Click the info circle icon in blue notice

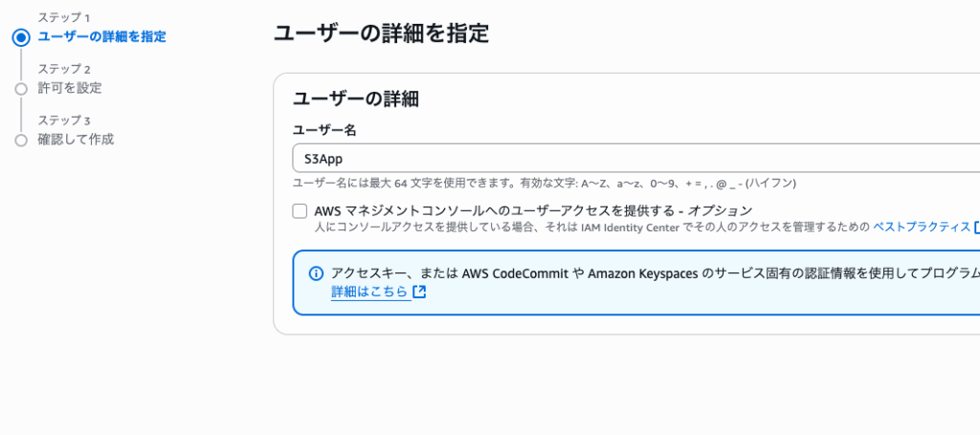tap(316, 273)
